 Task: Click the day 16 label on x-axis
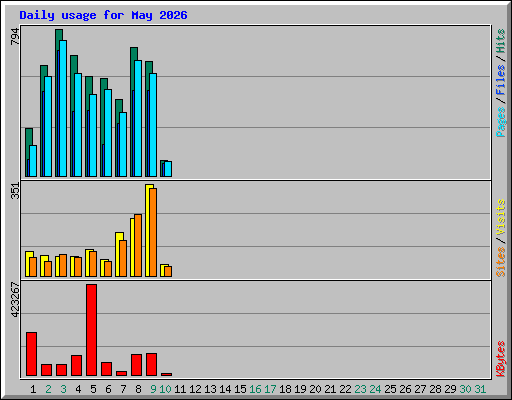click(x=255, y=389)
